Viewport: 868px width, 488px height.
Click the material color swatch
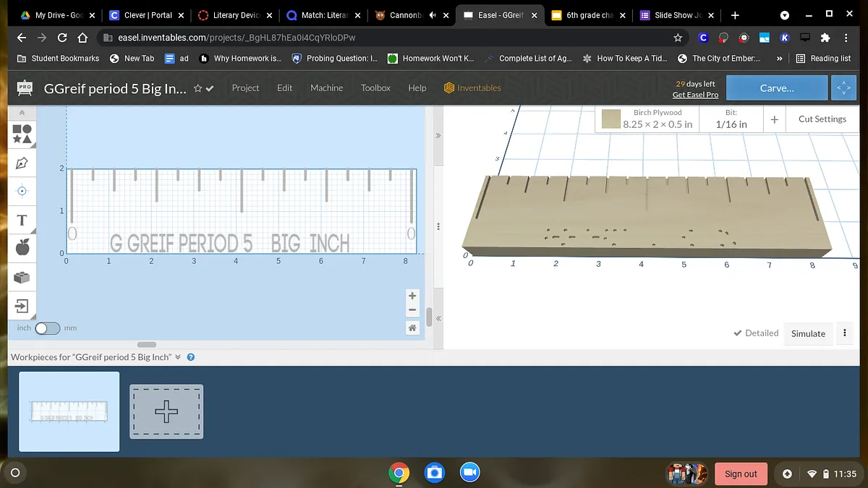coord(612,119)
